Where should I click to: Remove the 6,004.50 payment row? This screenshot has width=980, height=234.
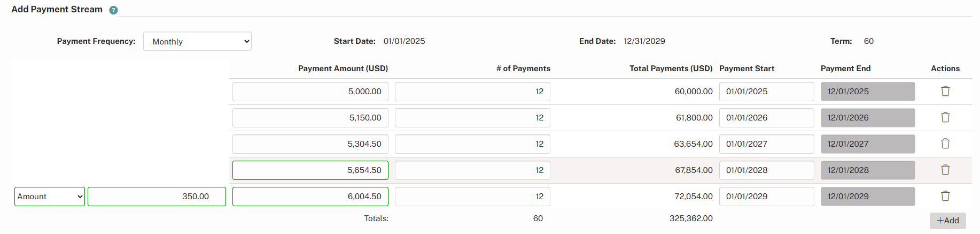click(x=945, y=196)
